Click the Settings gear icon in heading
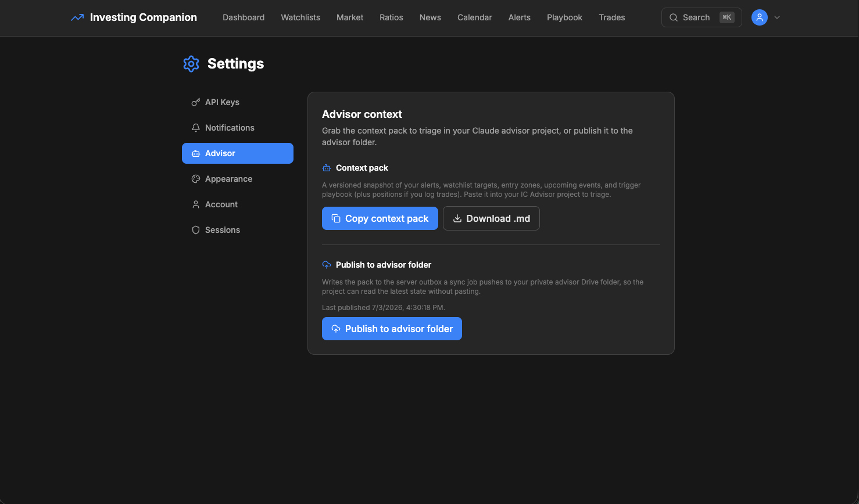Image resolution: width=859 pixels, height=504 pixels. tap(191, 64)
